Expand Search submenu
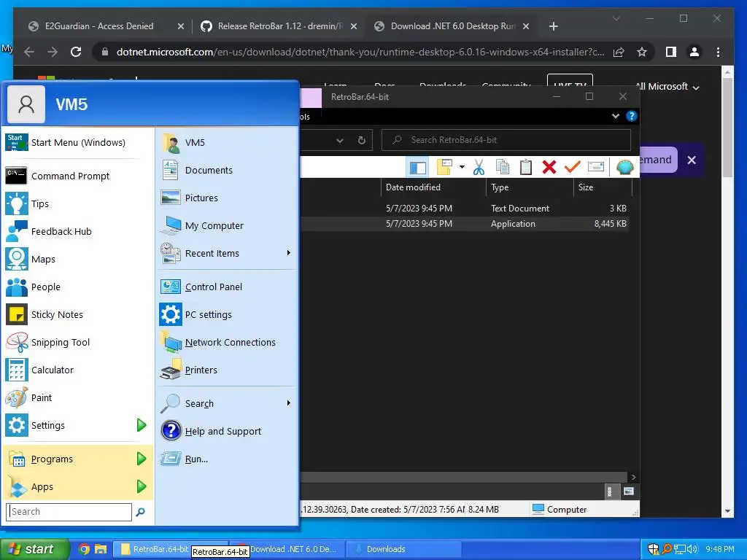This screenshot has width=747, height=560. (288, 403)
